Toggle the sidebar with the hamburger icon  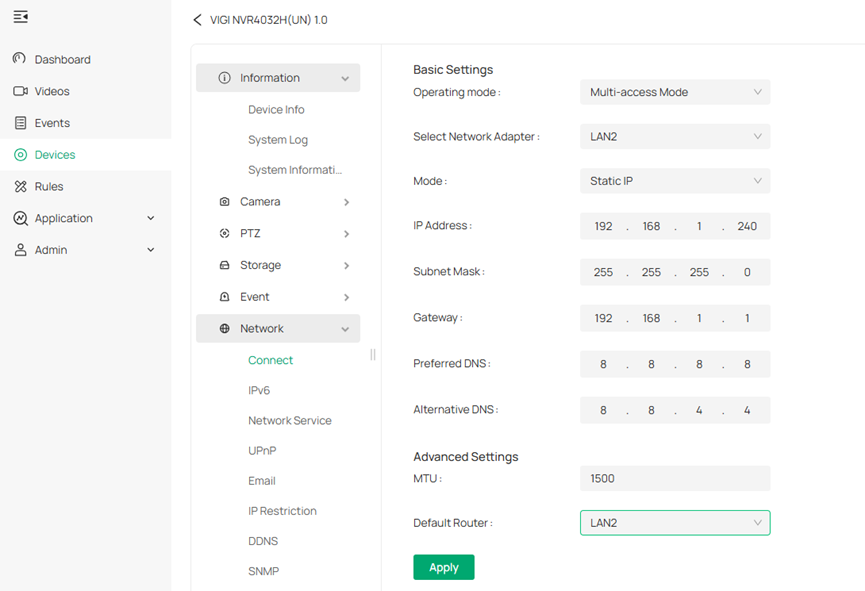point(20,16)
